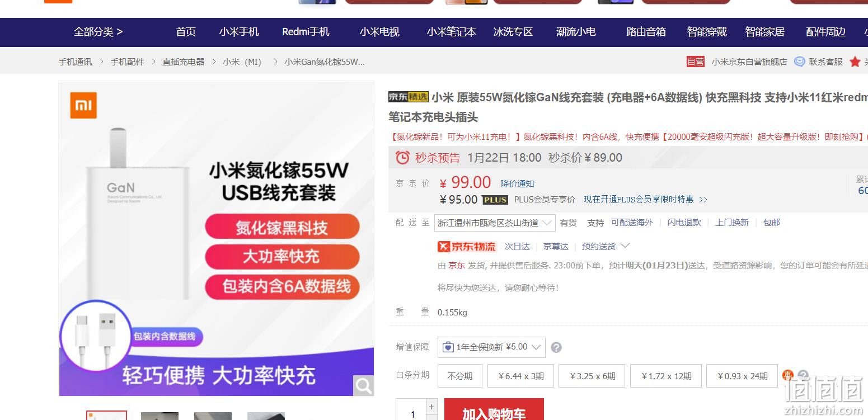Select ¥0.93 x 24期 installment

[742, 376]
